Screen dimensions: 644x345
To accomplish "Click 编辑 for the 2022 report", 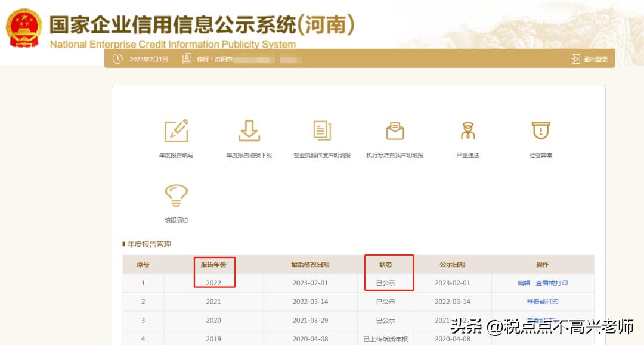I will tap(524, 283).
